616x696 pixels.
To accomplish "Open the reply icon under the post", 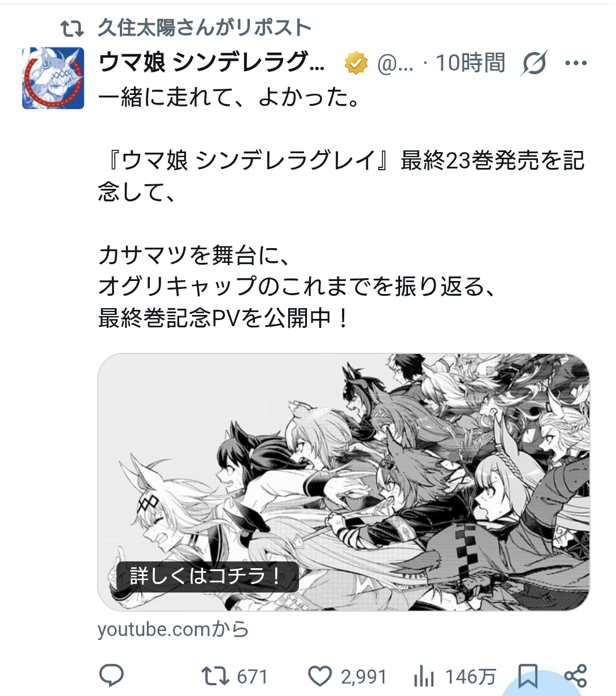I will click(x=111, y=675).
